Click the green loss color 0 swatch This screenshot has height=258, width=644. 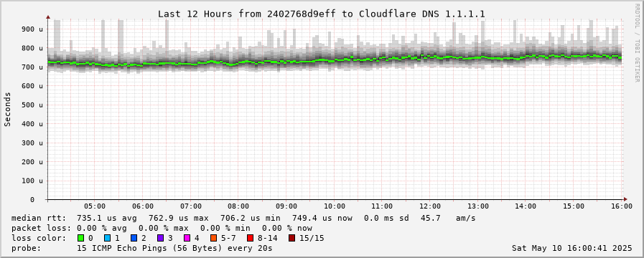click(80, 238)
